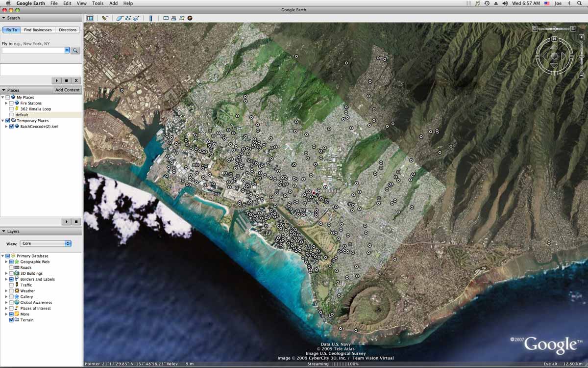The width and height of the screenshot is (588, 368).
Task: Open the Help menu
Action: coord(128,3)
